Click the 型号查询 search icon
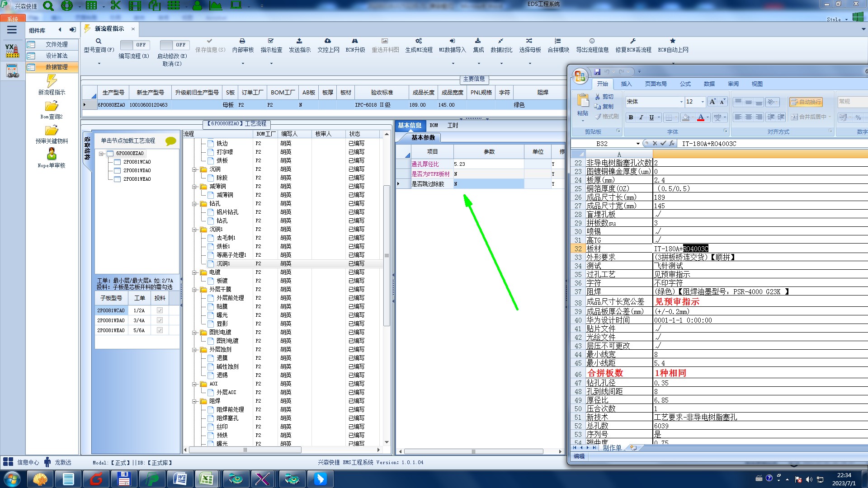This screenshot has height=488, width=868. point(99,41)
